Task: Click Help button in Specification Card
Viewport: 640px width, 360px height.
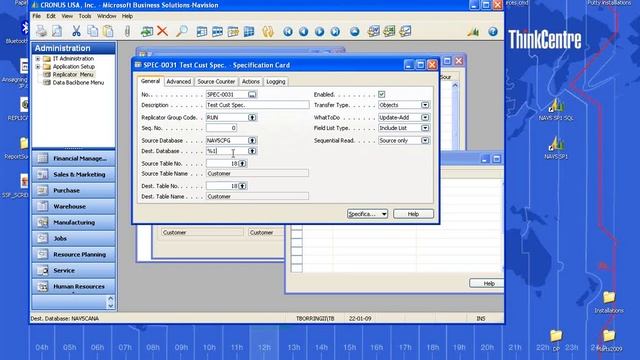Action: (x=413, y=214)
